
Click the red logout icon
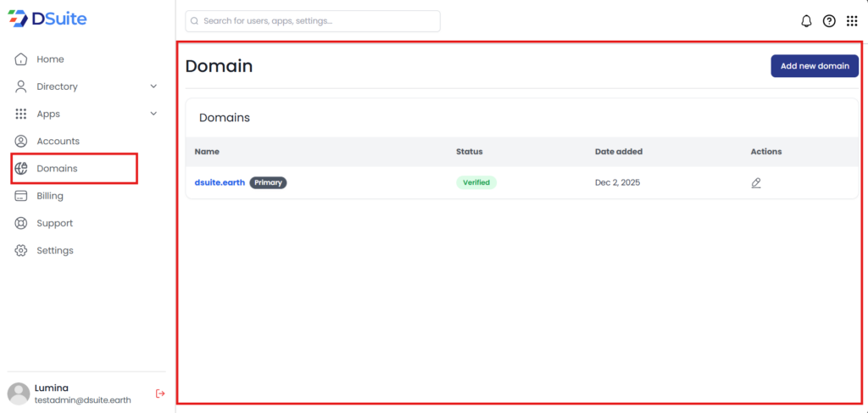[160, 393]
